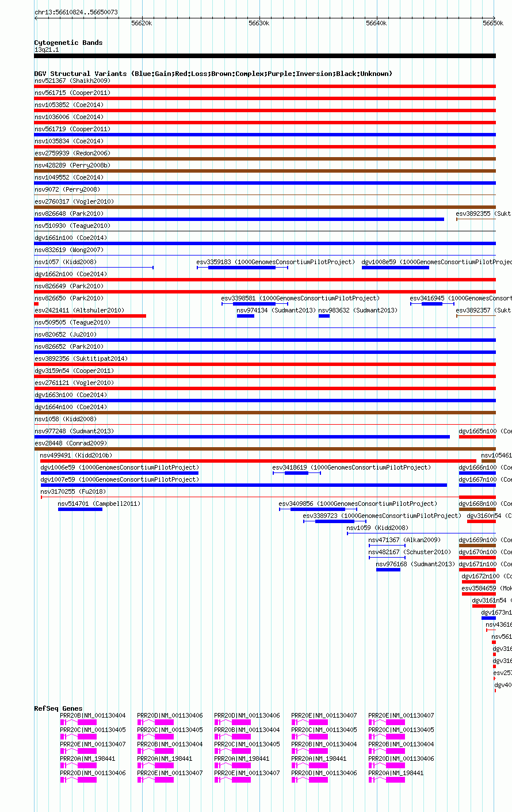Image resolution: width=512 pixels, height=812 pixels.
Task: Select dgv3159n54 (Cooper2011) label
Action: pos(74,371)
